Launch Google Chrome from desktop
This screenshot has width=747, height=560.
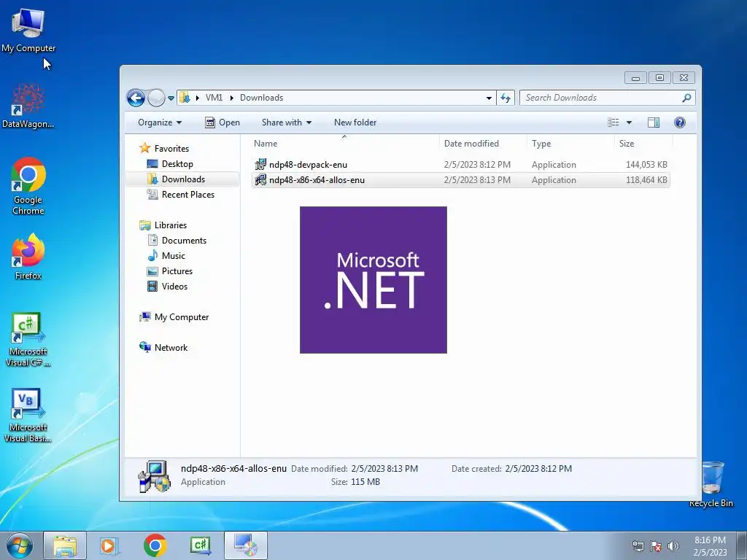click(x=28, y=186)
